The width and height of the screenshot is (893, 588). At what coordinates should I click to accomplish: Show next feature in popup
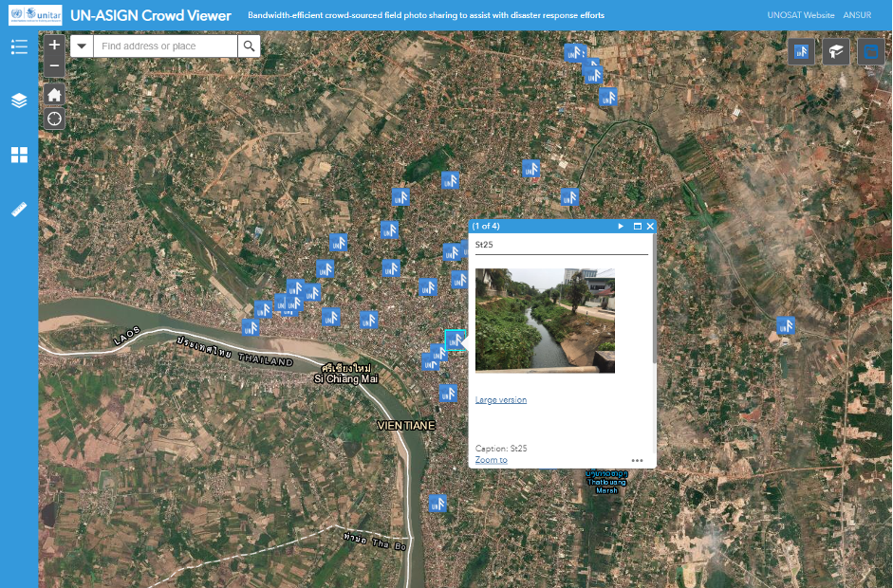click(x=622, y=227)
